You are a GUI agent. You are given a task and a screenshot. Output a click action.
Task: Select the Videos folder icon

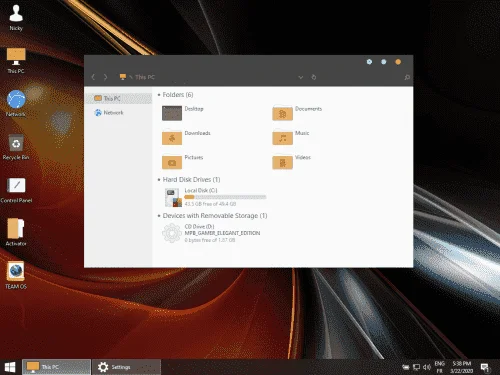[282, 162]
